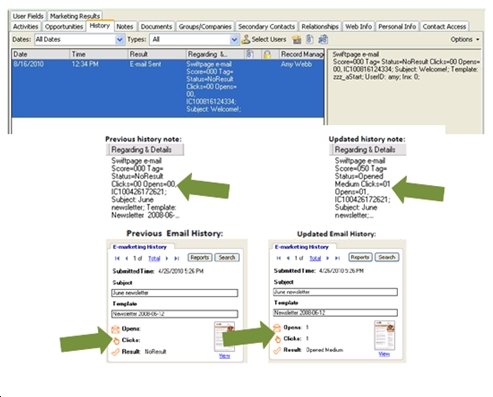Click Template field in Updated Email History

point(335,313)
